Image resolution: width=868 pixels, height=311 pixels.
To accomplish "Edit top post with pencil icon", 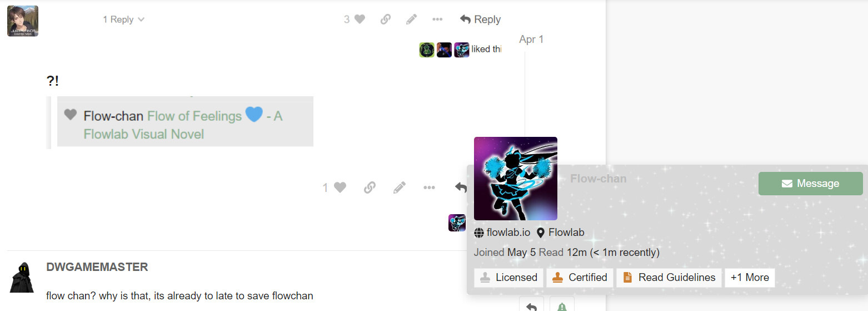I will pyautogui.click(x=411, y=19).
